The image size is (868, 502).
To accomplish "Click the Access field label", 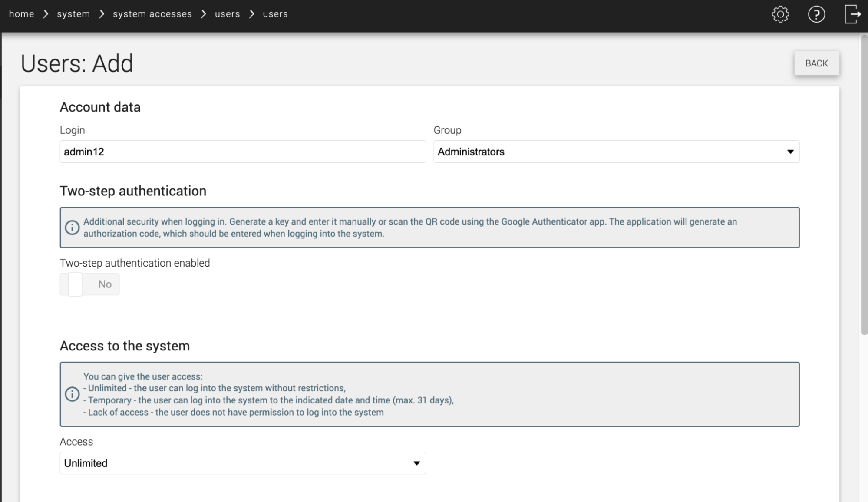I will pyautogui.click(x=76, y=442).
